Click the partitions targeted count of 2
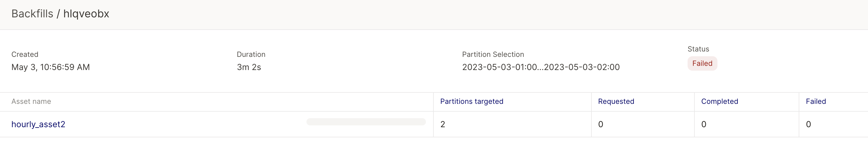This screenshot has height=164, width=868. pos(443,124)
